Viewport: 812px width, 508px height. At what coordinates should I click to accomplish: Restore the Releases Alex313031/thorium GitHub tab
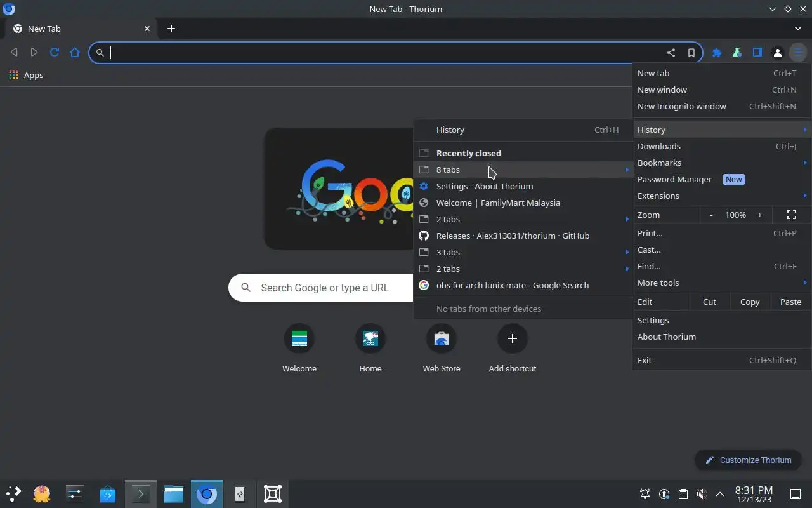click(523, 236)
